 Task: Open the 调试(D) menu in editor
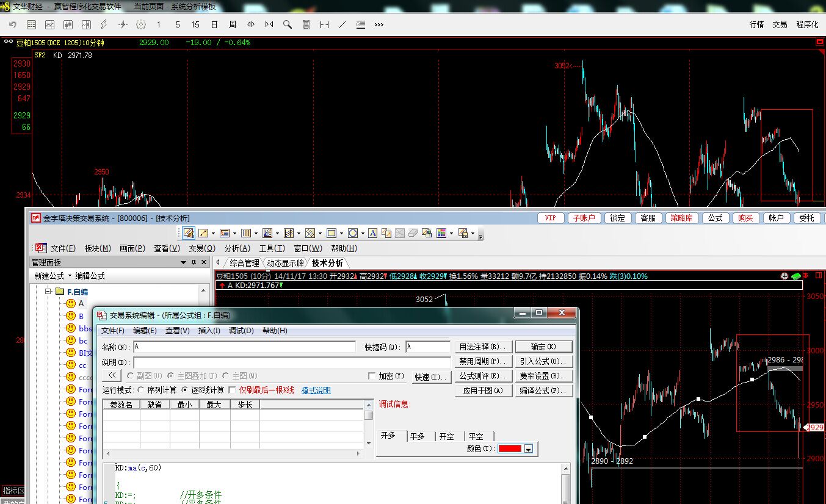(x=241, y=331)
